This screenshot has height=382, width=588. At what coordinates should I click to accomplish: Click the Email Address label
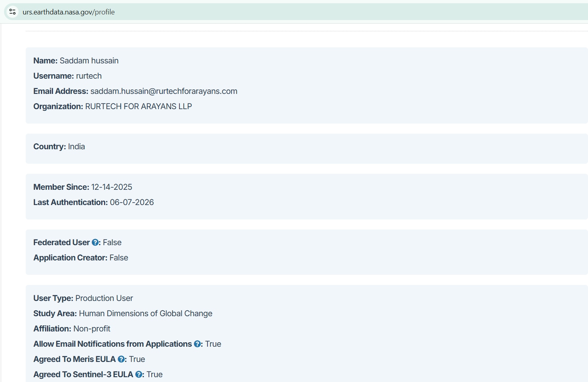[61, 91]
